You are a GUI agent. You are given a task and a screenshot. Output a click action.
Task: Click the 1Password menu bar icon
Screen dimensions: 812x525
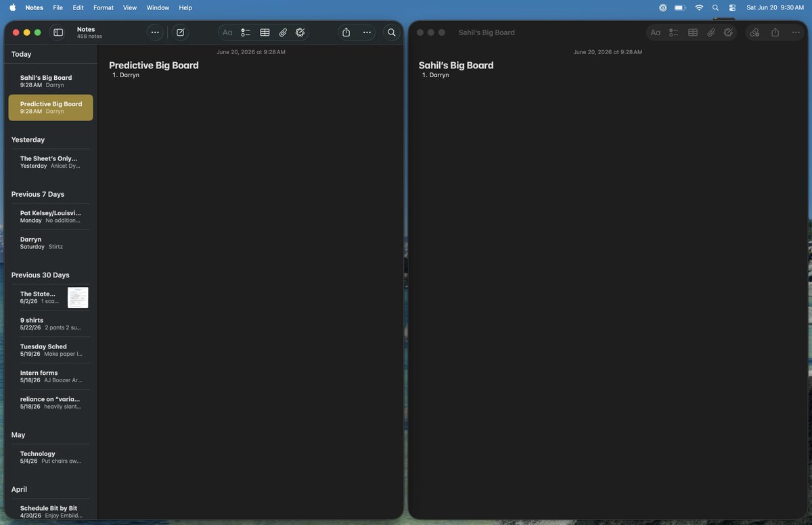[x=662, y=7]
